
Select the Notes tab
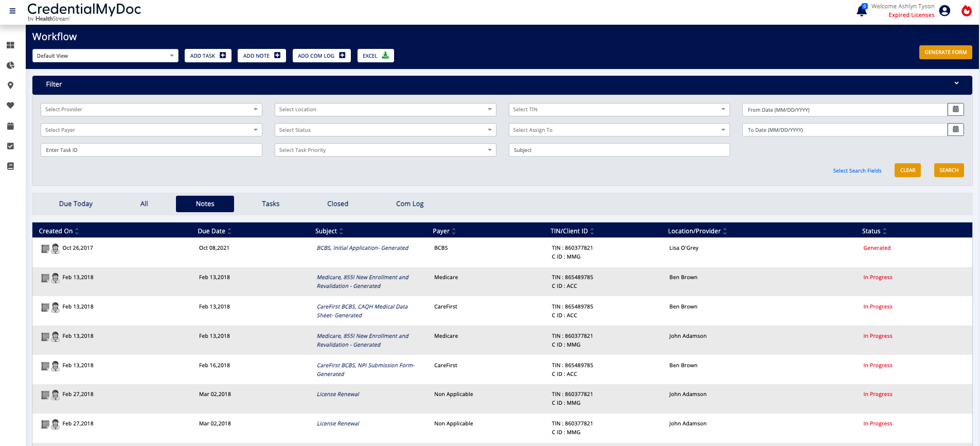click(x=205, y=203)
